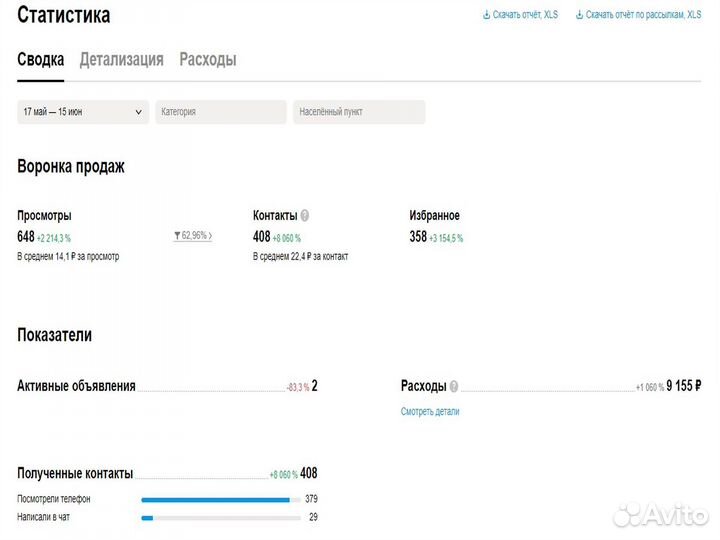Click the small chevron after 62,96%

click(210, 236)
